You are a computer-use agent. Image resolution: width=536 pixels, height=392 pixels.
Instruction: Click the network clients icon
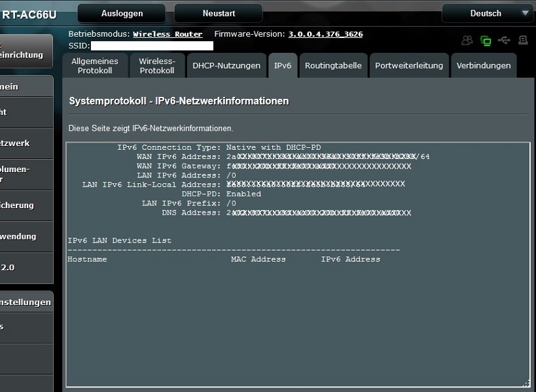pos(467,41)
